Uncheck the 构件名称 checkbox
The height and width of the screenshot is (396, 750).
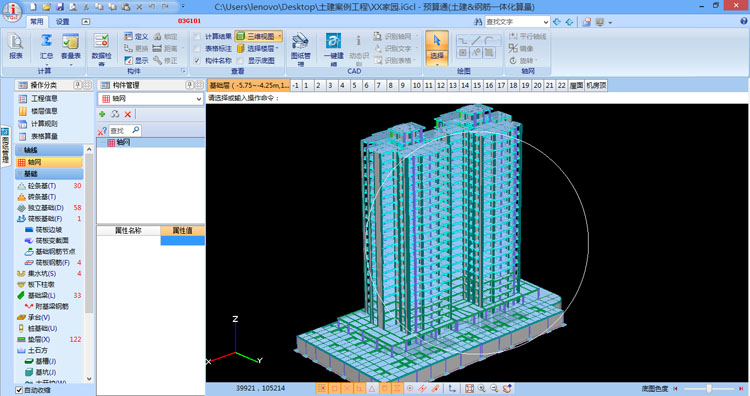pyautogui.click(x=197, y=61)
